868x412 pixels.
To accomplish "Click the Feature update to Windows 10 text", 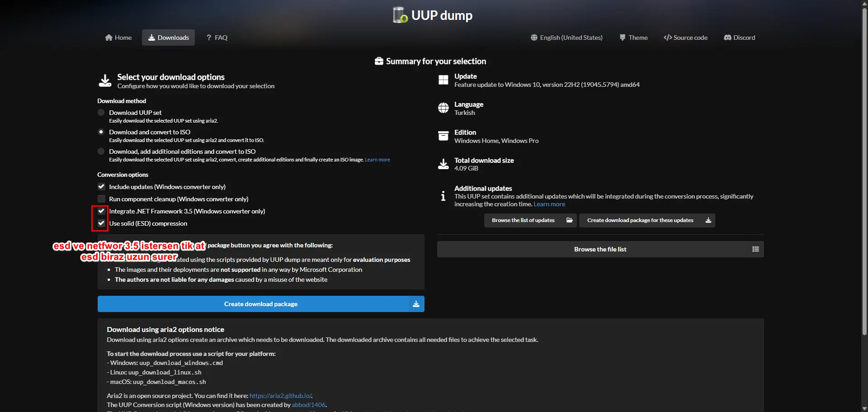I will [547, 85].
